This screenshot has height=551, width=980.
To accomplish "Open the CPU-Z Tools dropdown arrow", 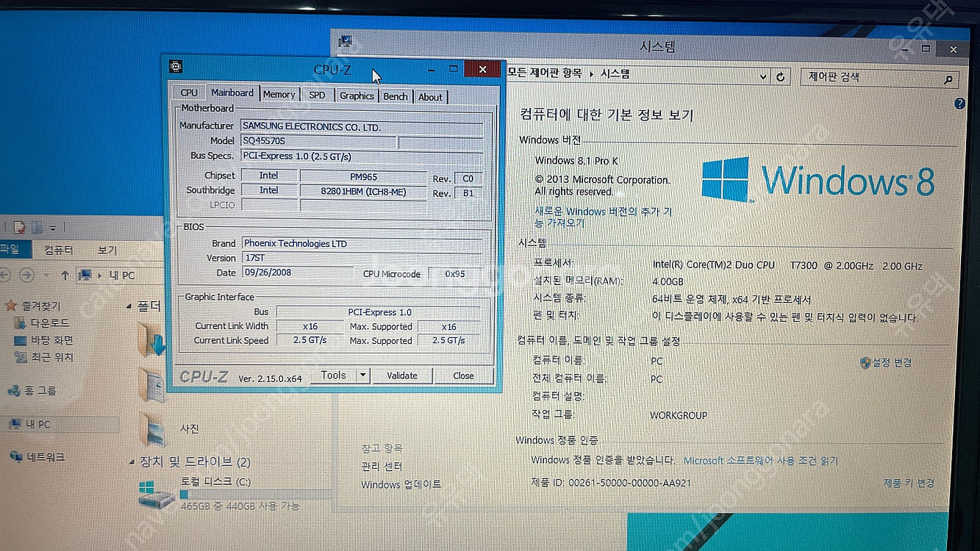I will 362,375.
